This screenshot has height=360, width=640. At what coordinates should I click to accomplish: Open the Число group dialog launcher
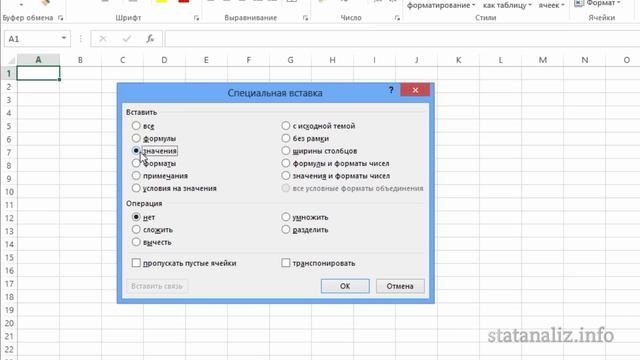coord(397,18)
